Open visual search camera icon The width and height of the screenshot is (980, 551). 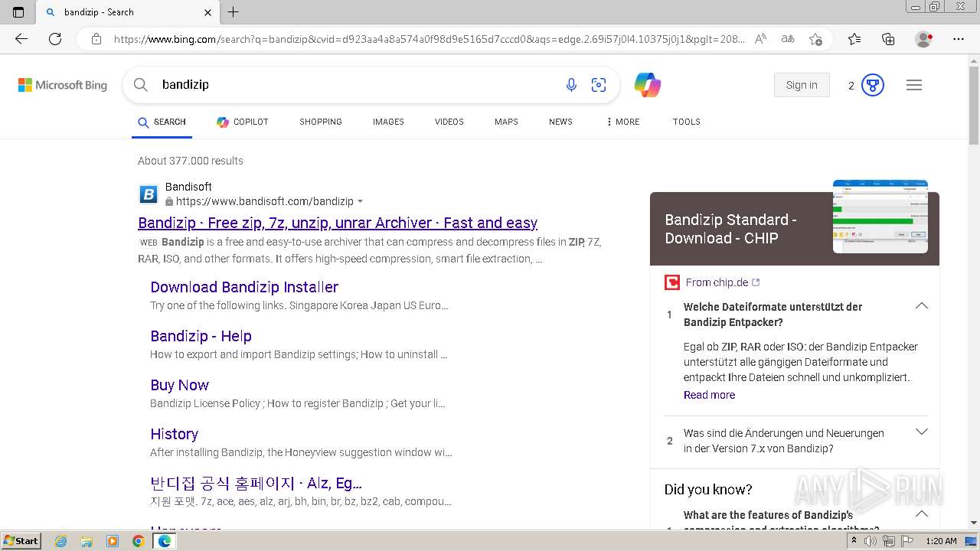599,85
